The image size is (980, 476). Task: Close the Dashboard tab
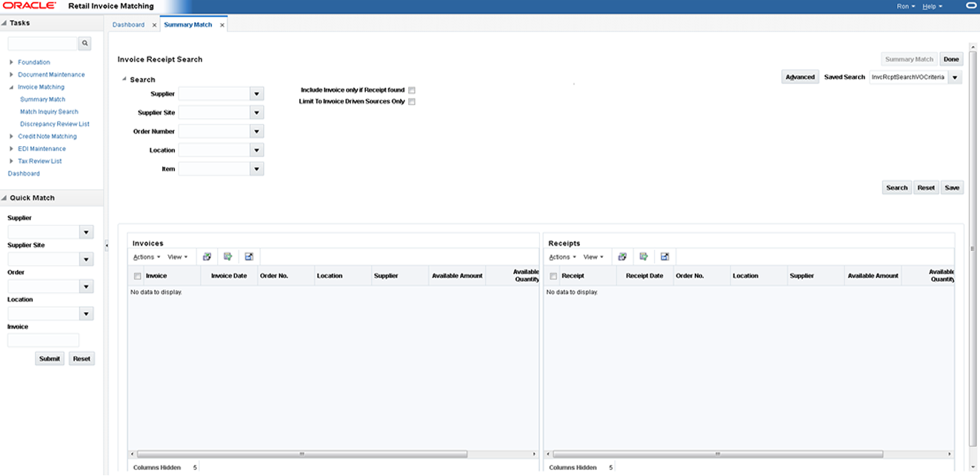pyautogui.click(x=154, y=25)
